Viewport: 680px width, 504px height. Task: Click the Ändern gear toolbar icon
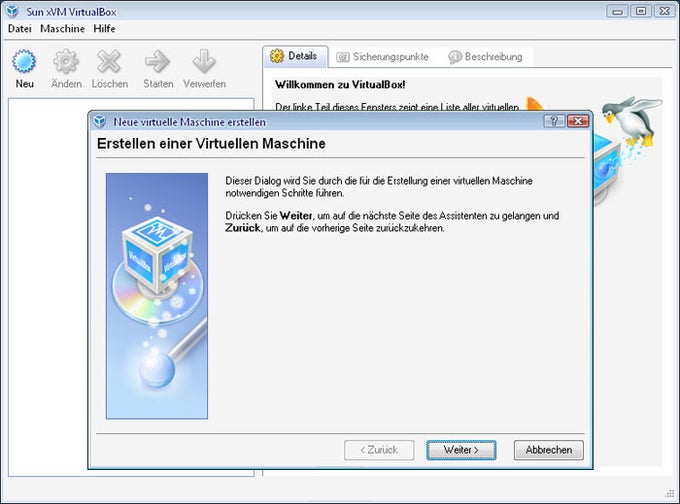pyautogui.click(x=66, y=61)
